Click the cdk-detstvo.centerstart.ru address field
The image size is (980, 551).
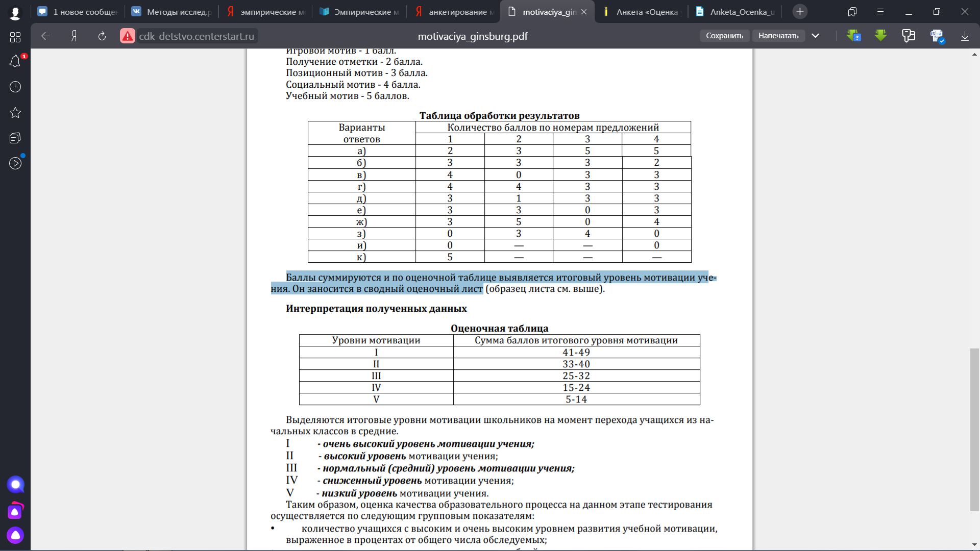pos(197,36)
